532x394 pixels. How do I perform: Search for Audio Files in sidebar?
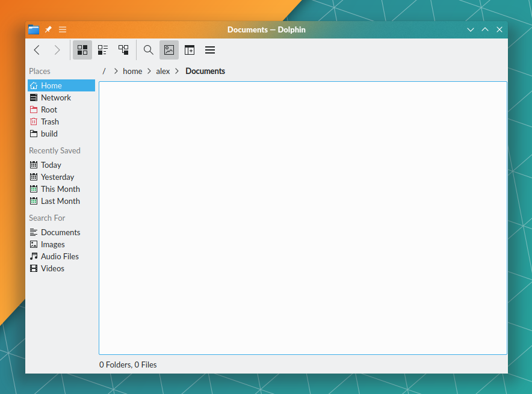click(61, 256)
